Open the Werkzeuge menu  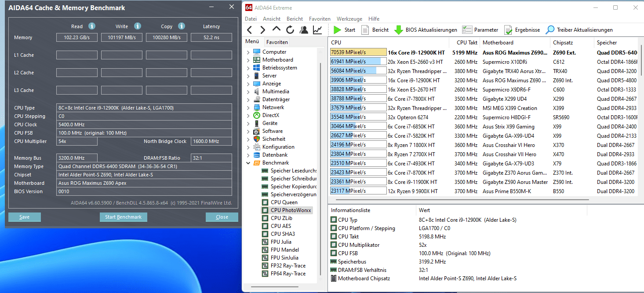tap(349, 19)
